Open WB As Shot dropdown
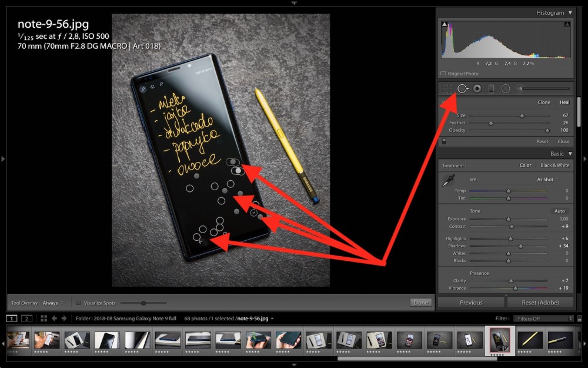Image resolution: width=588 pixels, height=368 pixels. [547, 180]
